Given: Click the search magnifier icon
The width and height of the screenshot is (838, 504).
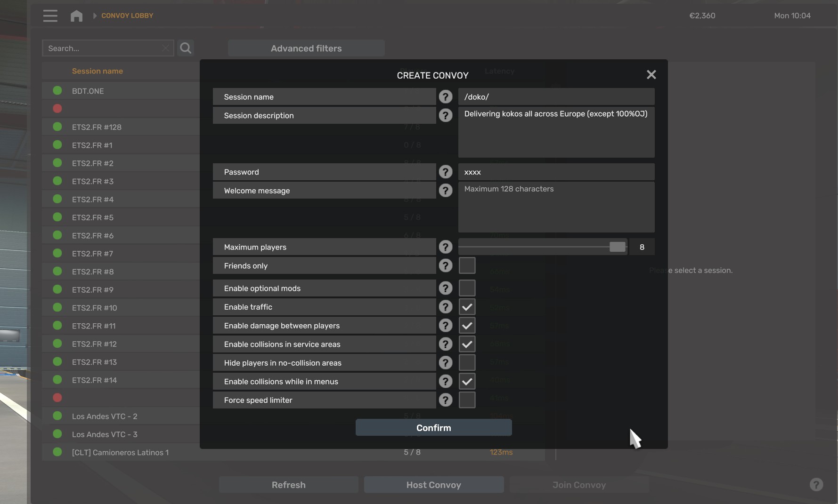Looking at the screenshot, I should click(186, 48).
